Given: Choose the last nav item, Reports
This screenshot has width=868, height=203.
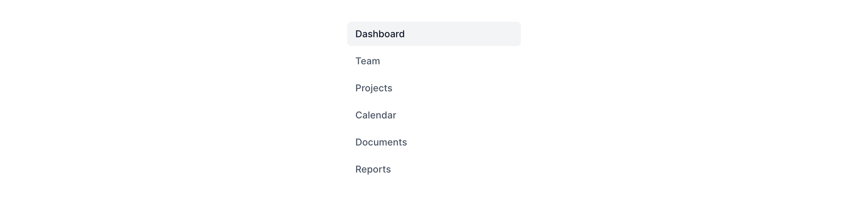Looking at the screenshot, I should [x=373, y=169].
